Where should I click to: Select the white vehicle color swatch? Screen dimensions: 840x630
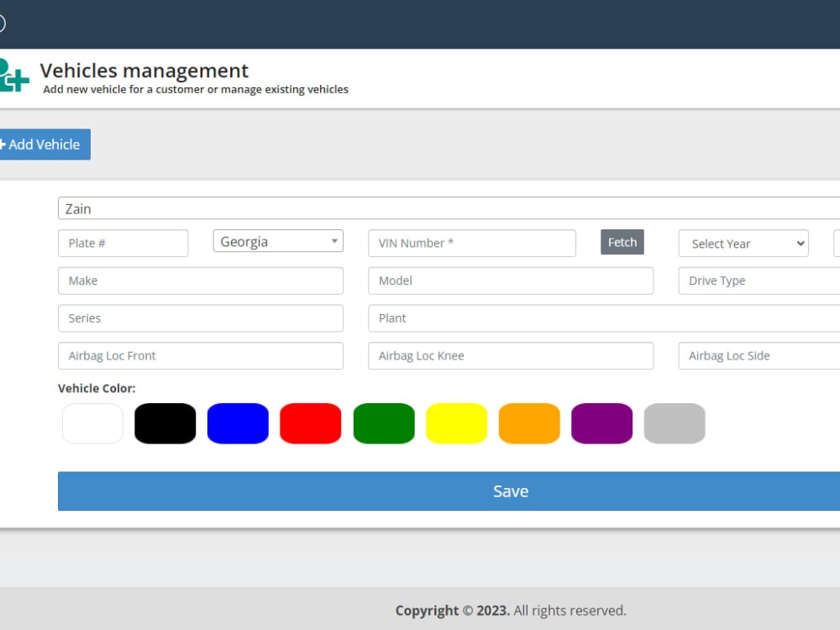tap(92, 423)
